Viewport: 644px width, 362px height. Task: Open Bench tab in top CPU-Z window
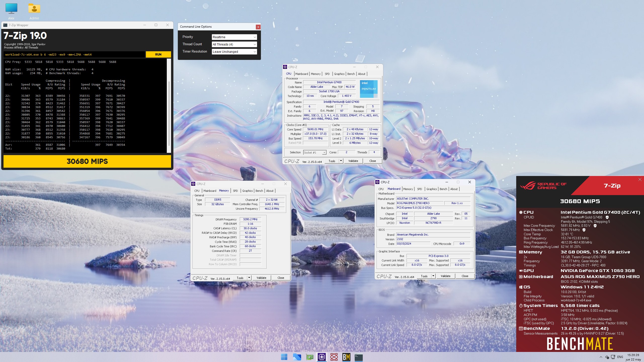pos(351,74)
